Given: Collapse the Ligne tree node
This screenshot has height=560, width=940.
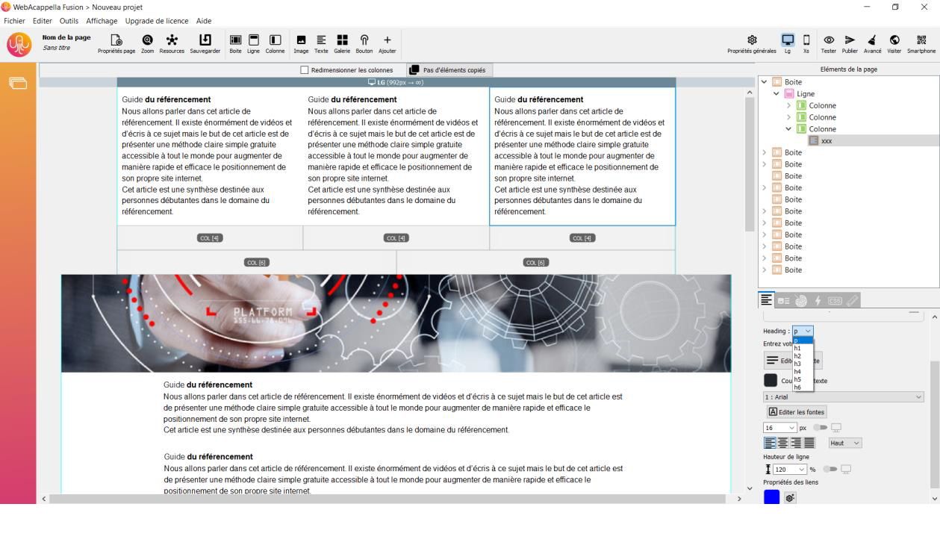Looking at the screenshot, I should [776, 94].
